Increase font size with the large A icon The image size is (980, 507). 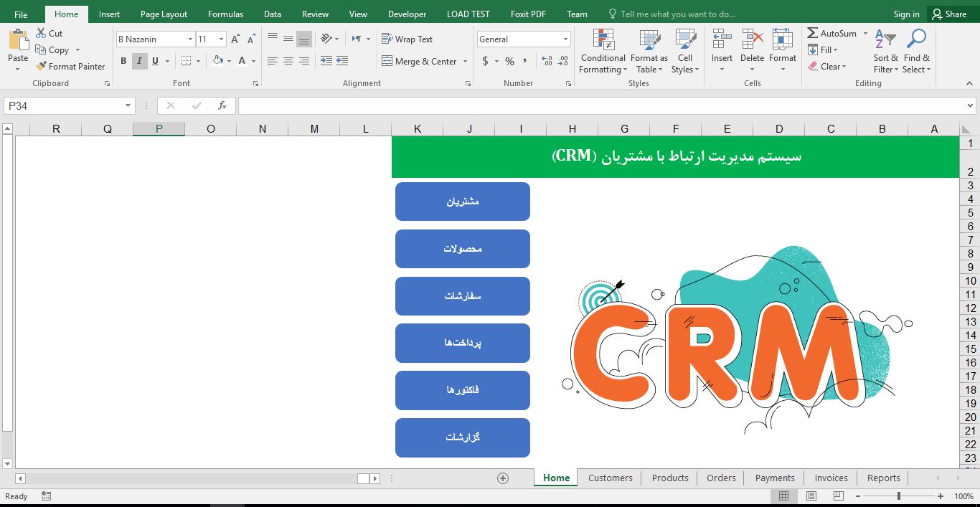tap(235, 39)
